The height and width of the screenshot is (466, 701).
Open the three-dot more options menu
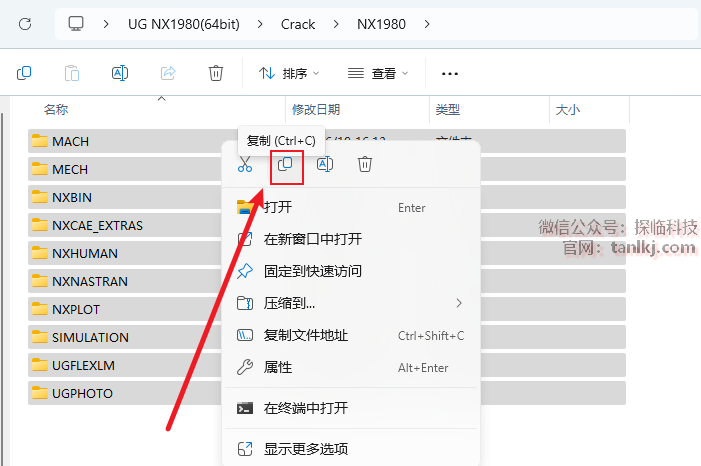coord(450,74)
